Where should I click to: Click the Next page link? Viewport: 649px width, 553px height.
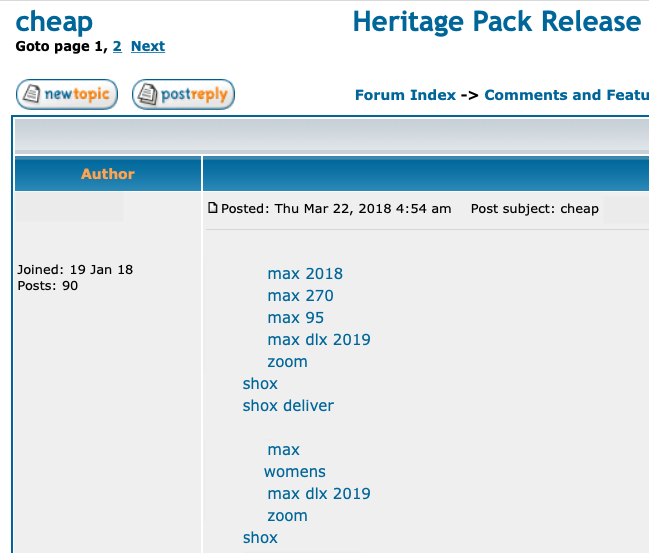point(148,46)
